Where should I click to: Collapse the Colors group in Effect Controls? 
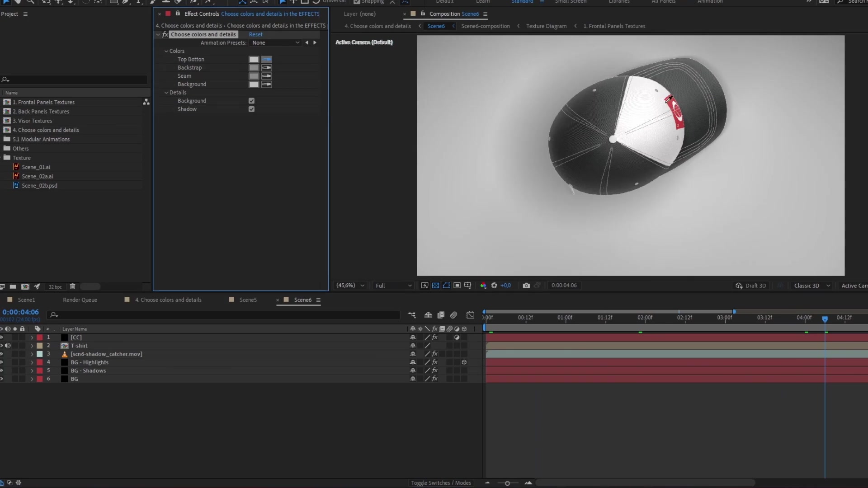point(166,51)
